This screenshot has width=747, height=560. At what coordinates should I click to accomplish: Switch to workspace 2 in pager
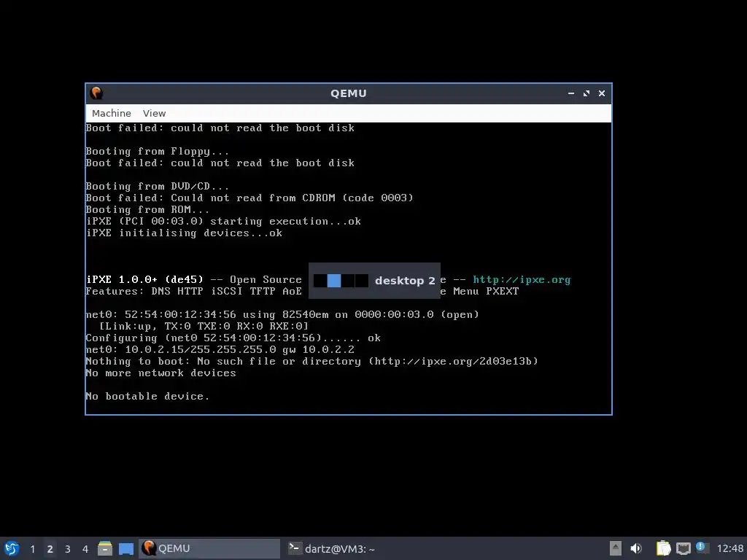pyautogui.click(x=50, y=548)
